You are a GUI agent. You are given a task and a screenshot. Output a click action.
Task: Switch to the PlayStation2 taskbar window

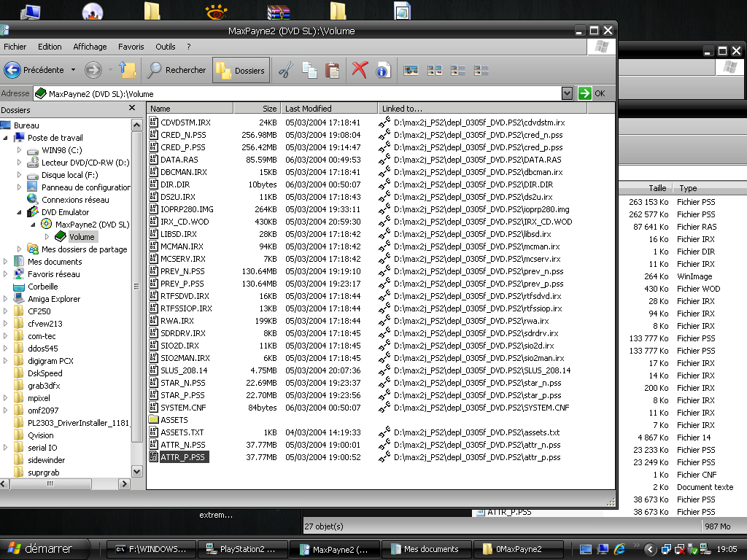pos(242,549)
